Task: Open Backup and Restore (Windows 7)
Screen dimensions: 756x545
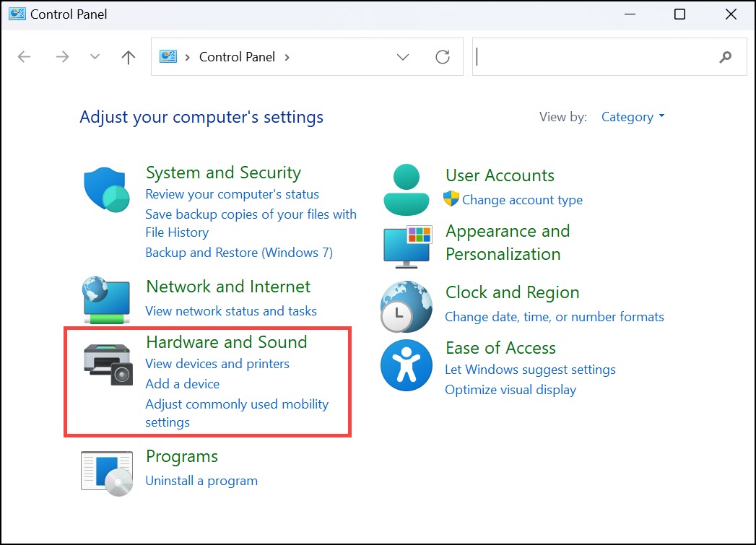Action: [x=239, y=253]
